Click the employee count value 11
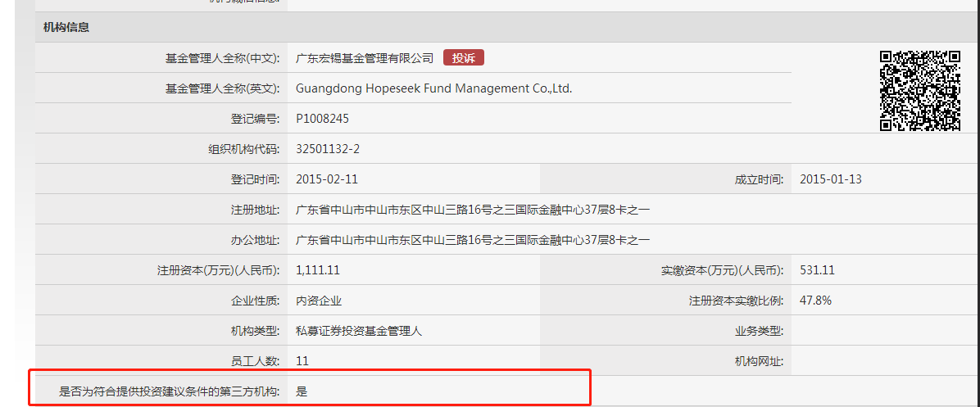This screenshot has width=980, height=407. [x=302, y=361]
